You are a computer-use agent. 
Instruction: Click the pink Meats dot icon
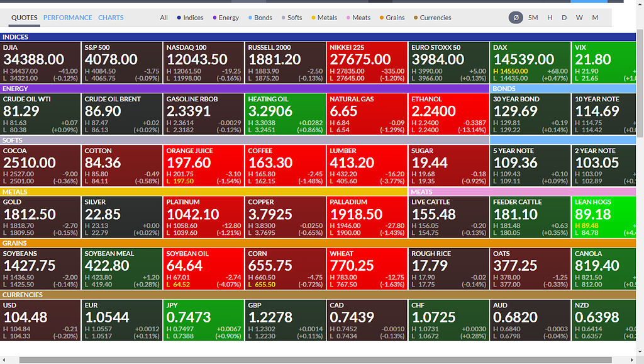pos(348,18)
